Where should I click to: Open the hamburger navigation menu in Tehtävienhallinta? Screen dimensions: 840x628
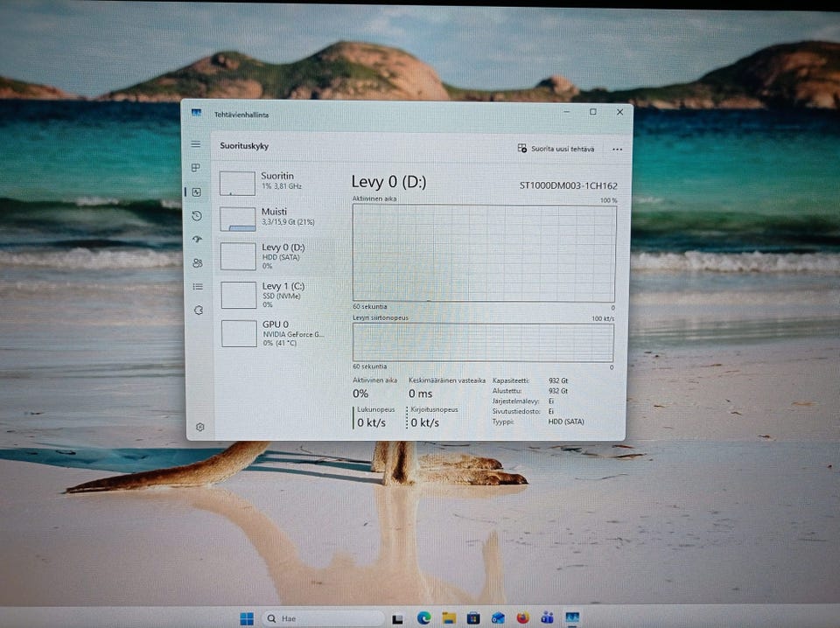(x=196, y=144)
